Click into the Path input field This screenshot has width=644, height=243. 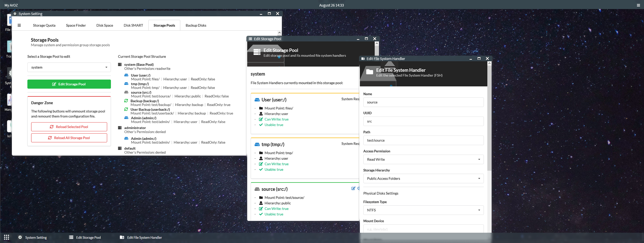point(423,140)
